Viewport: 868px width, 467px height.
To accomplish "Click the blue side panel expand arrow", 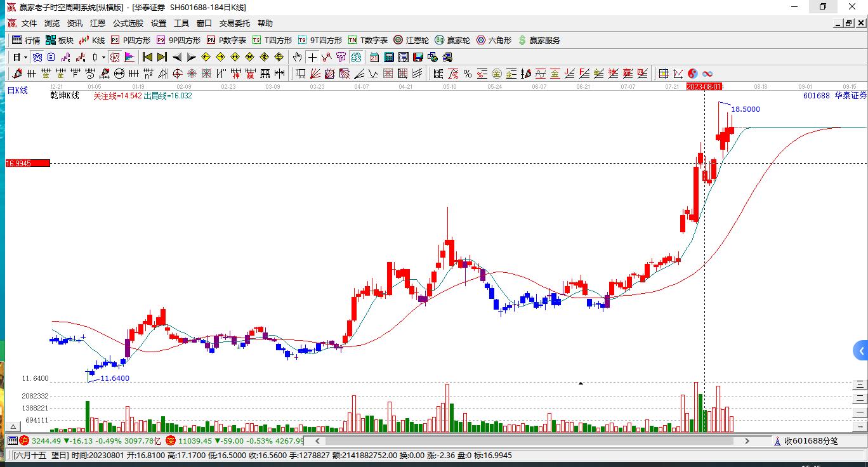I will (x=860, y=350).
